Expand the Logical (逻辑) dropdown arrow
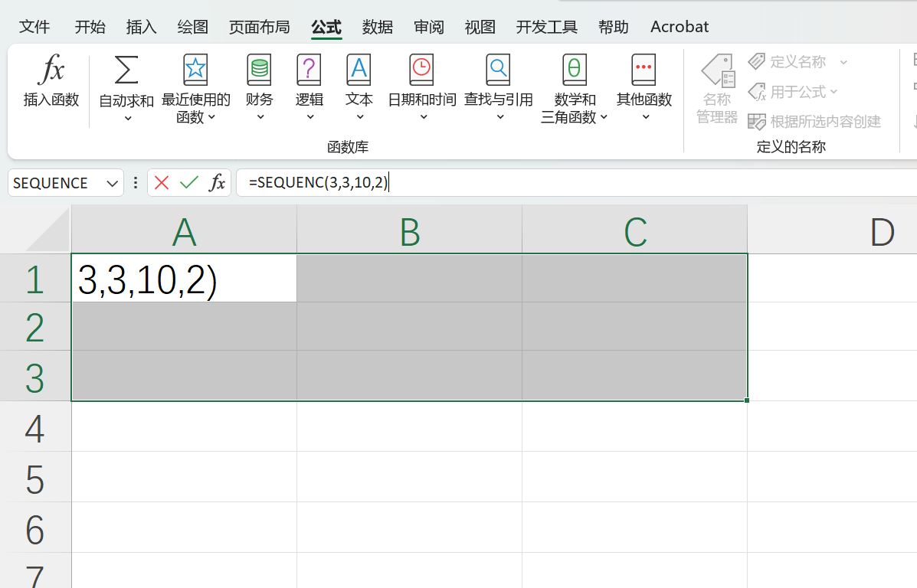The width and height of the screenshot is (917, 588). (x=310, y=117)
